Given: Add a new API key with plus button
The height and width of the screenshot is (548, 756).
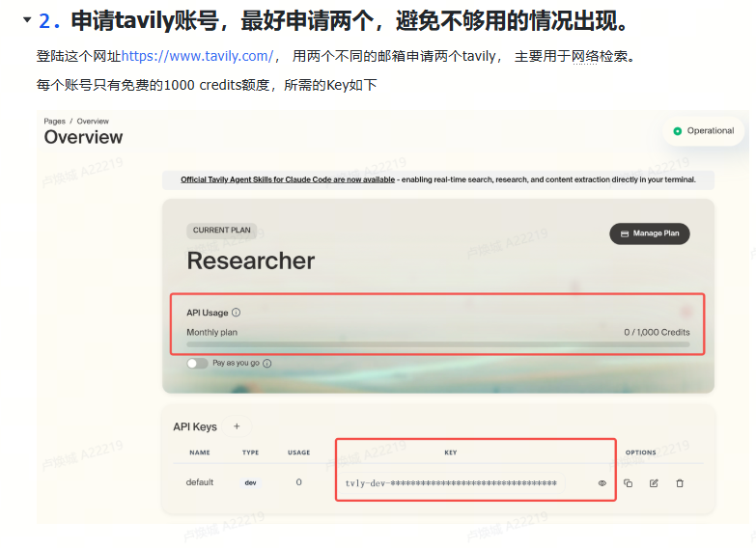Looking at the screenshot, I should tap(237, 426).
